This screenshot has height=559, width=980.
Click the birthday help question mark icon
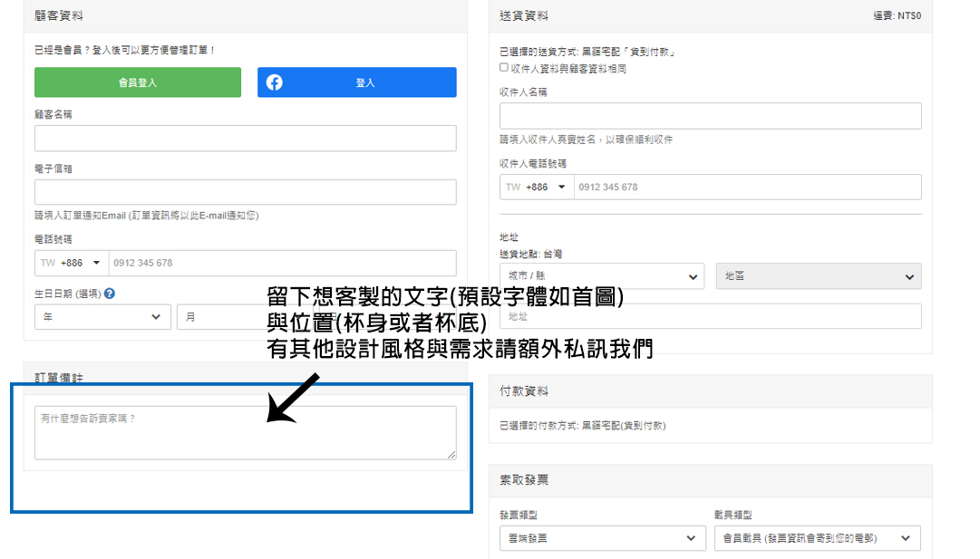click(x=110, y=294)
